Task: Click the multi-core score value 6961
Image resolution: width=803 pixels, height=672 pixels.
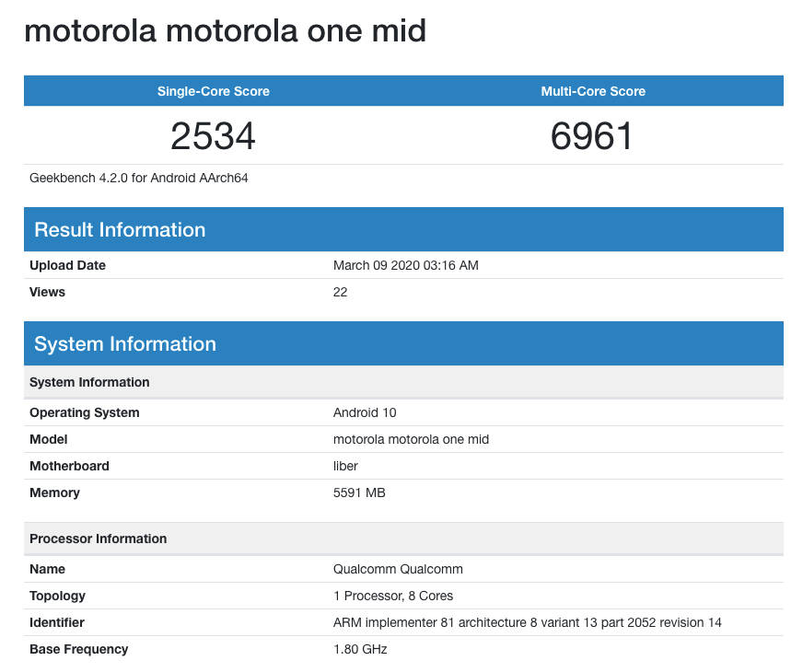Action: click(x=593, y=135)
